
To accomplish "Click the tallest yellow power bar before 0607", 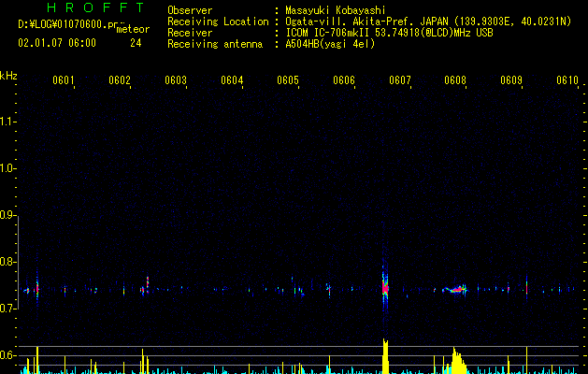I will 385,356.
